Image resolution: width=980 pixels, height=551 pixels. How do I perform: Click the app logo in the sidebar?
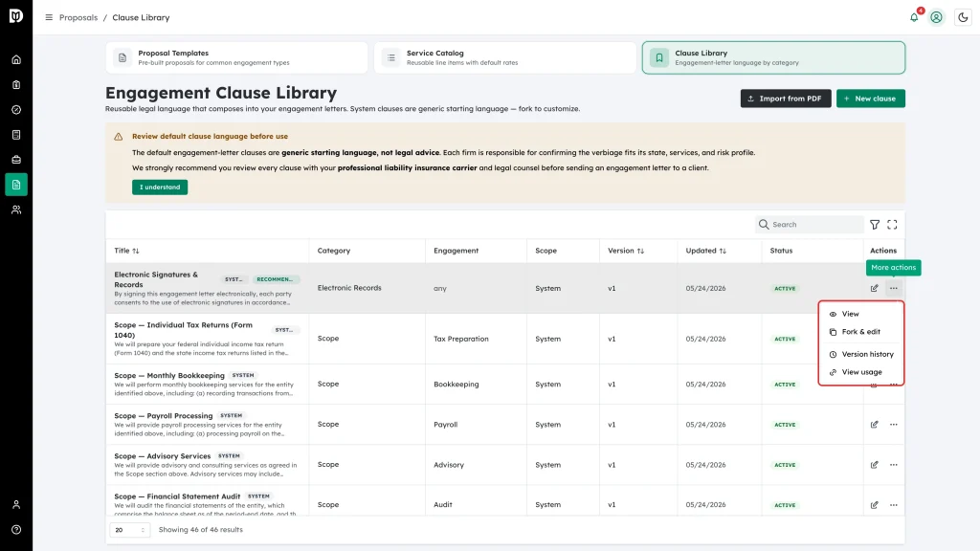[16, 16]
